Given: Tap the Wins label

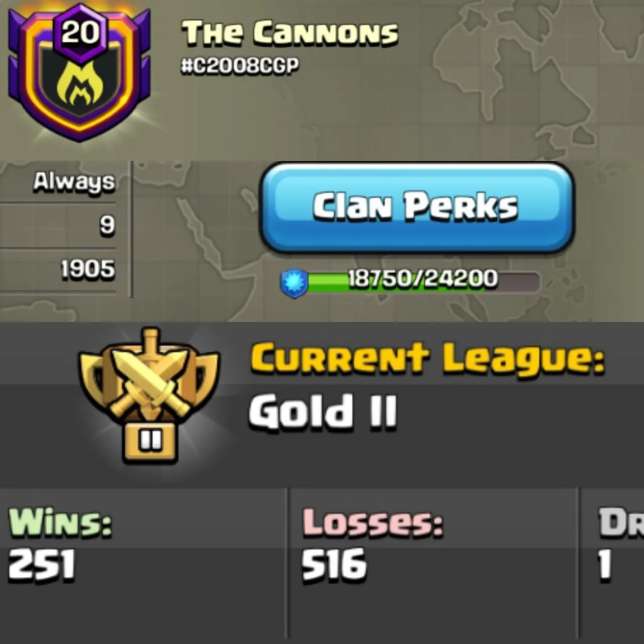Looking at the screenshot, I should (x=60, y=523).
